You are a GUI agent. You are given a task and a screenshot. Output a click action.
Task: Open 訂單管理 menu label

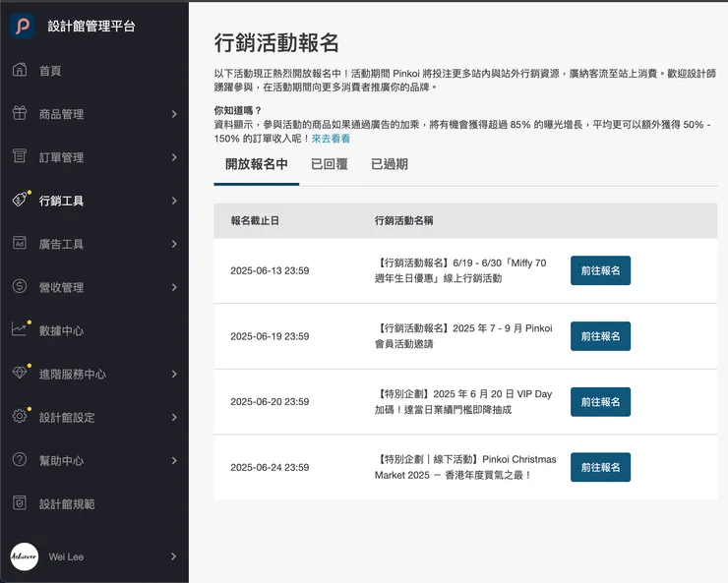(61, 157)
